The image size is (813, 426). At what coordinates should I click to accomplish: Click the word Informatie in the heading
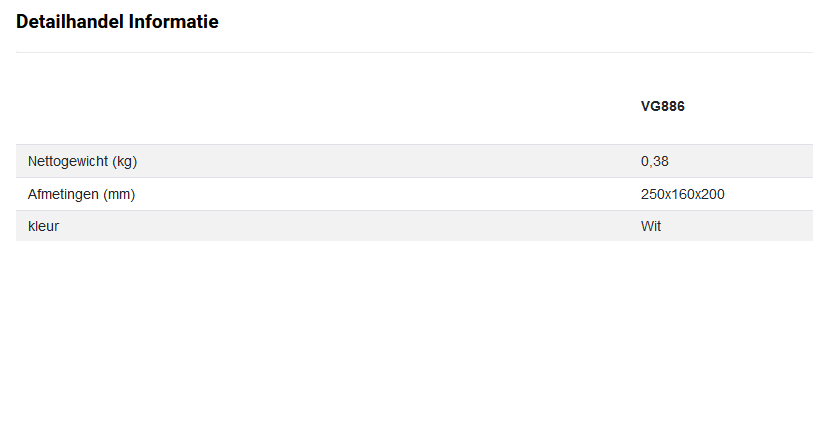coord(174,22)
